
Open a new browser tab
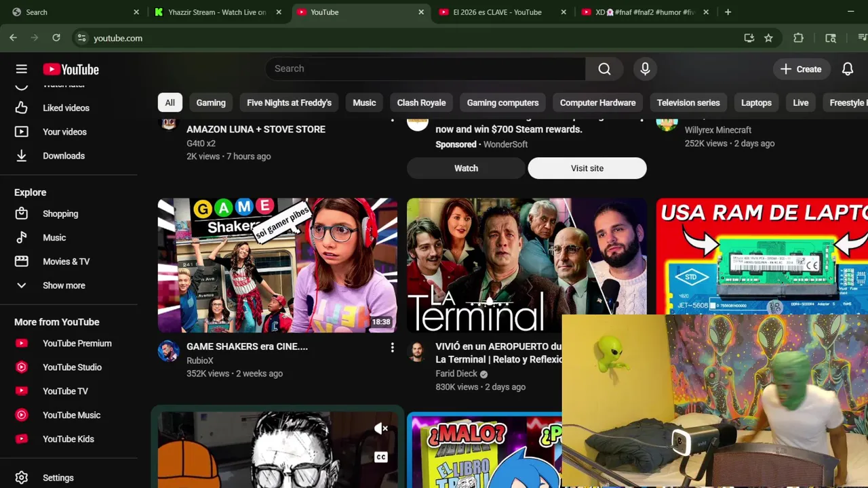728,12
